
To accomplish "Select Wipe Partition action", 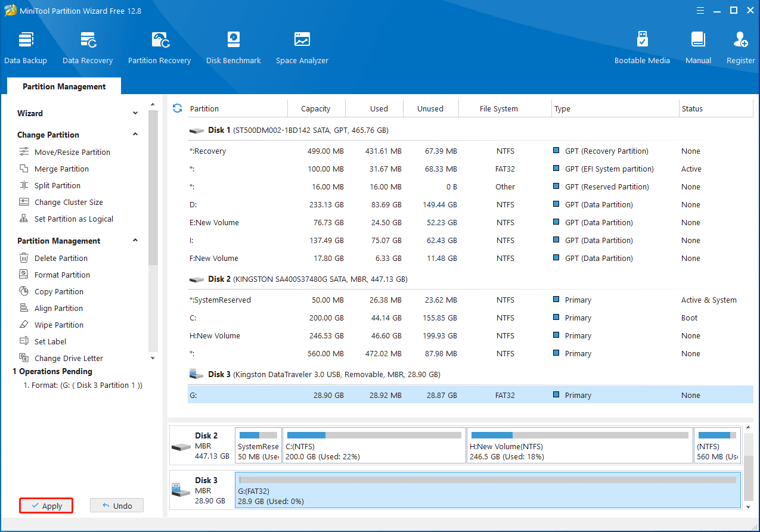I will [x=59, y=325].
